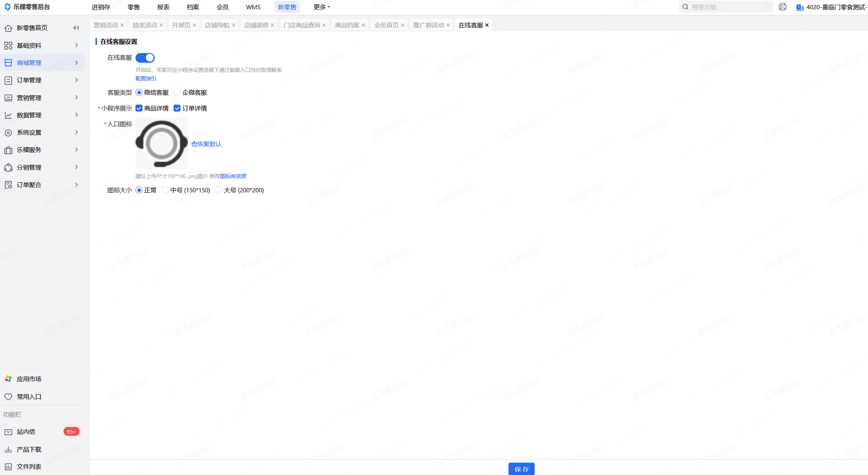
Task: Click the 保存 save button
Action: (x=521, y=469)
